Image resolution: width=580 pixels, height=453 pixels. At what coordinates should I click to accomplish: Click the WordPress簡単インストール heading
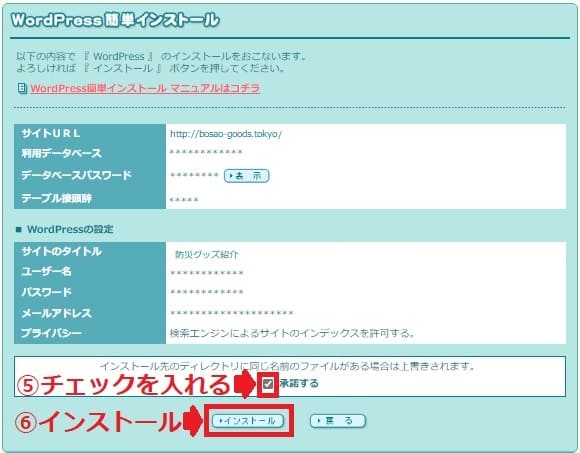point(115,20)
